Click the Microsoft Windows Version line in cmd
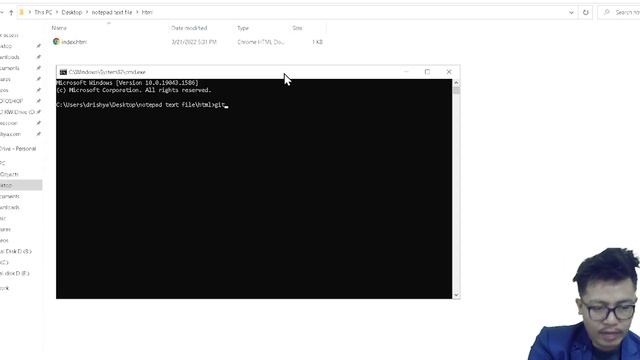Image resolution: width=640 pixels, height=360 pixels. tap(127, 83)
